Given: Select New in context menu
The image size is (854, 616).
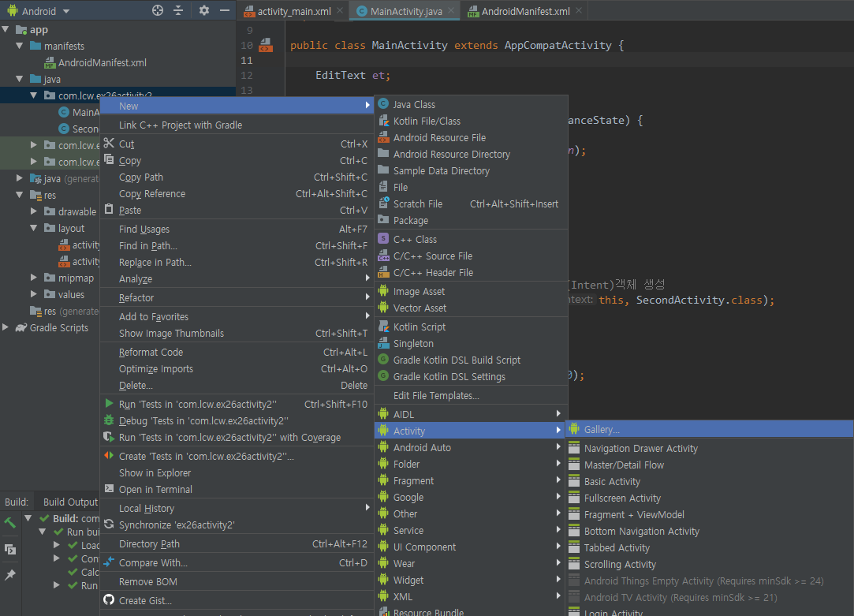Looking at the screenshot, I should click(x=237, y=106).
